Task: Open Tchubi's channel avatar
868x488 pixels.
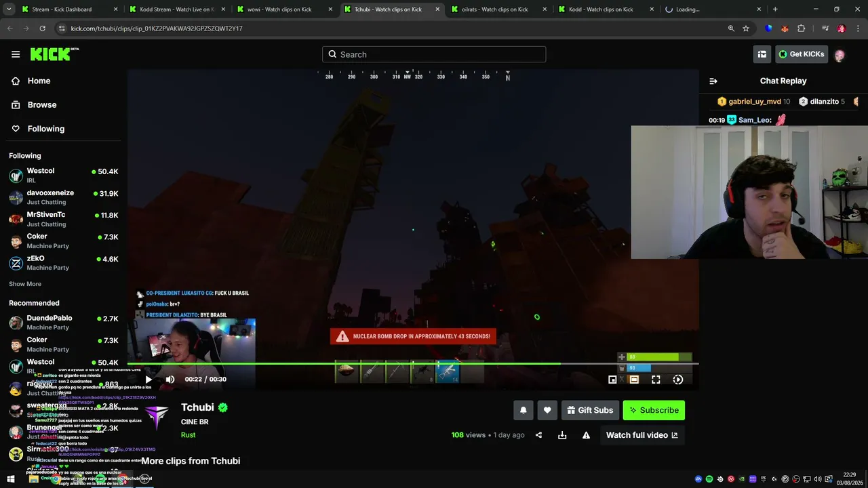Action: (x=157, y=418)
